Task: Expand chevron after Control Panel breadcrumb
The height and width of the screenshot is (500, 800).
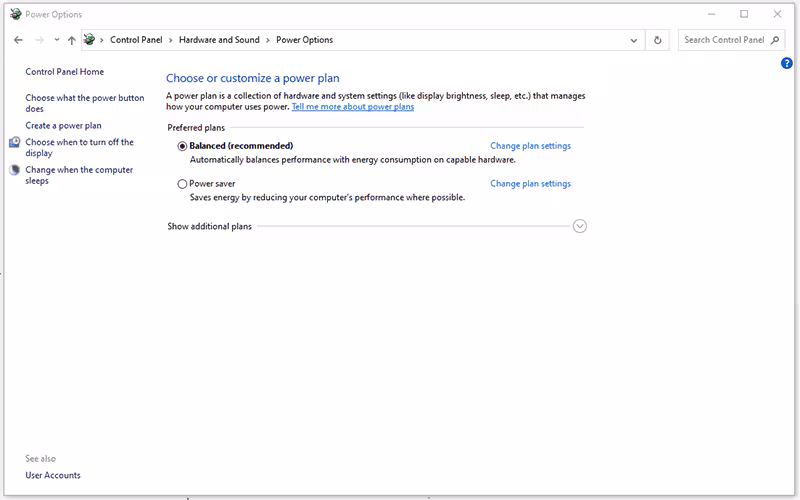Action: (x=170, y=40)
